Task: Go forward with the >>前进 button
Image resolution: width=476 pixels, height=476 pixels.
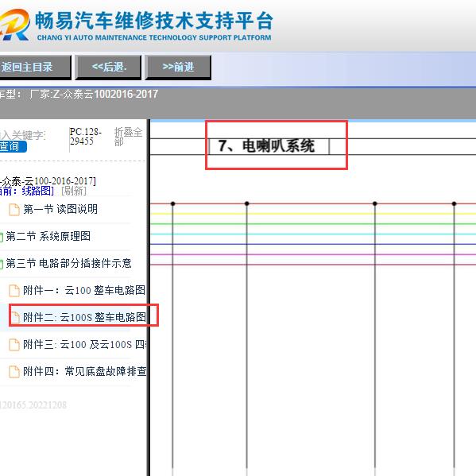Action: click(178, 67)
